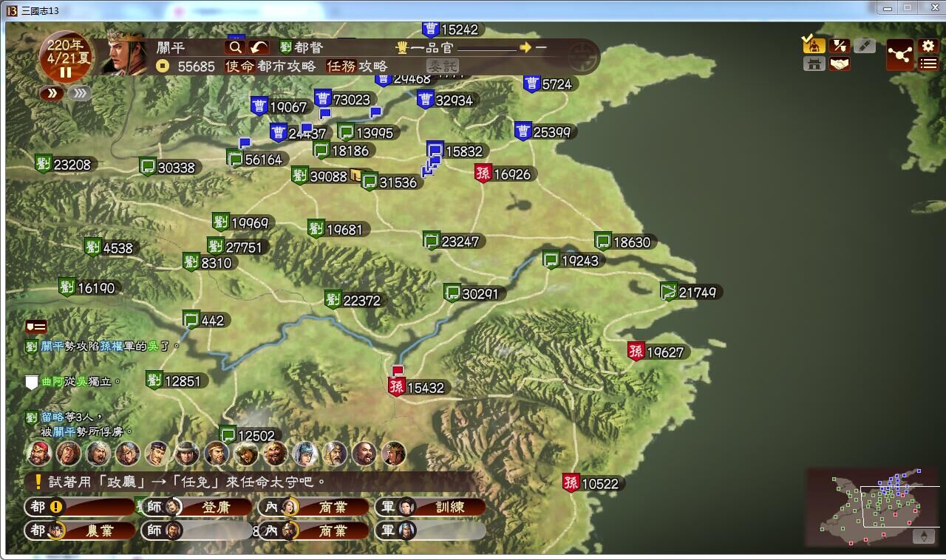Open the 軍 訓練 assignment slot
946x560 pixels.
(x=430, y=507)
